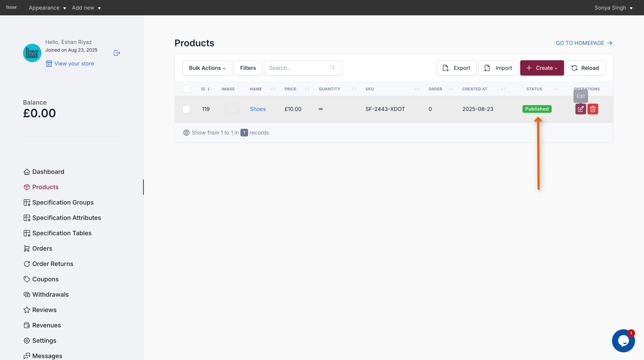
Task: Sort table by Name column
Action: 262,89
